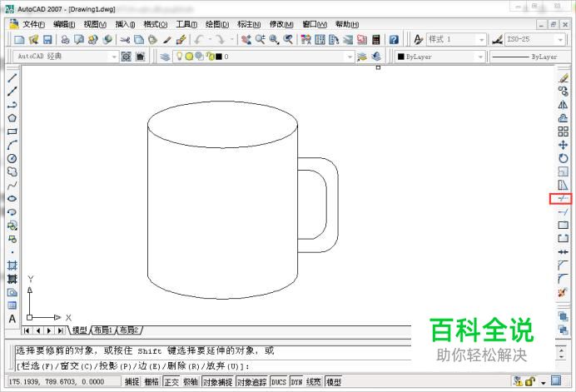Open the AutoCAD 经典 workspace dropdown
This screenshot has height=392, width=576.
113,57
